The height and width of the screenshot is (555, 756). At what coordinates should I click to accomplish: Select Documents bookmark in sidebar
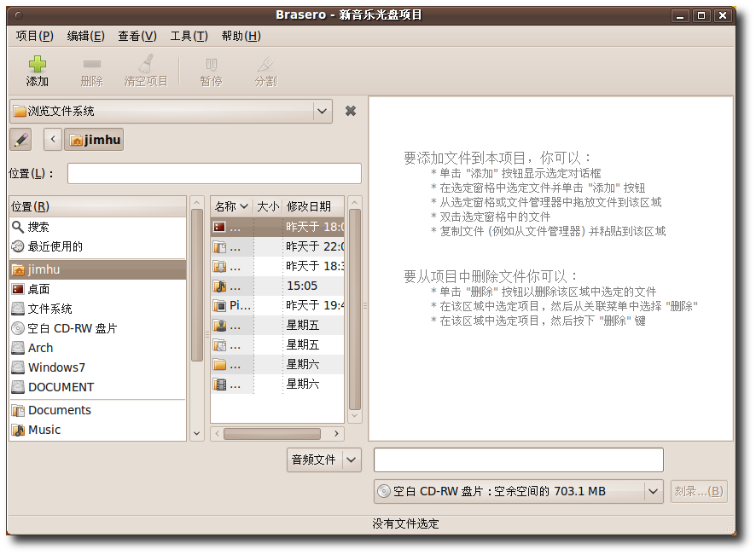click(x=97, y=410)
